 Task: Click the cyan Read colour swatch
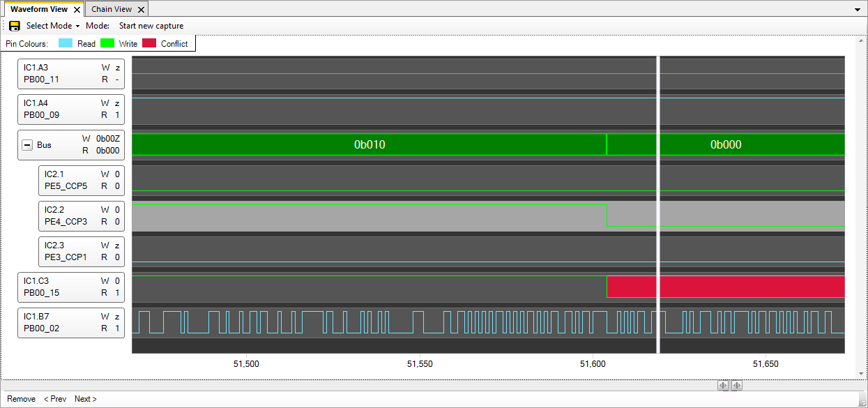coord(66,43)
